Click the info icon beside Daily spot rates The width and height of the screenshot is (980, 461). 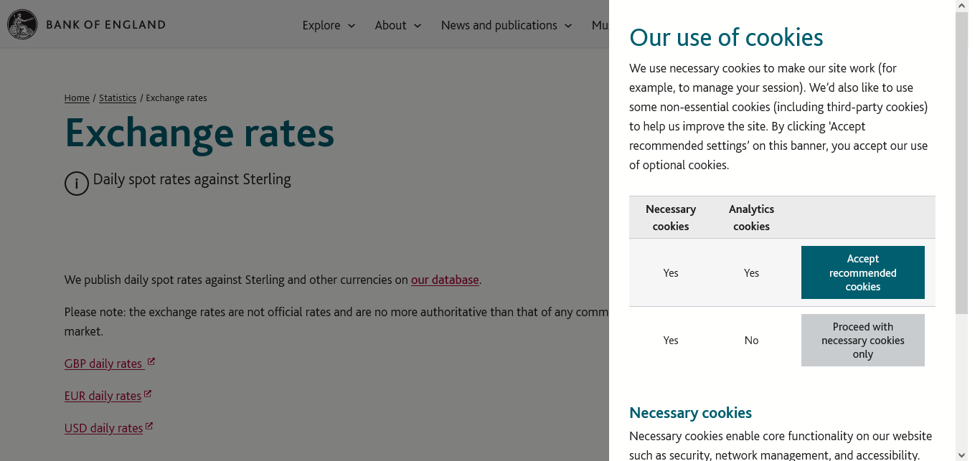(x=77, y=184)
